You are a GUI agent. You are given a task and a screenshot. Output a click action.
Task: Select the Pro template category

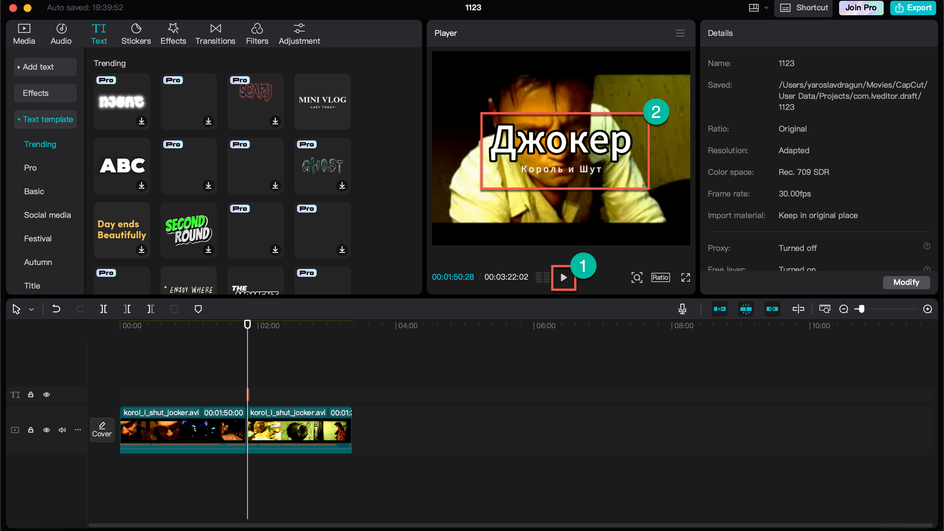point(30,167)
